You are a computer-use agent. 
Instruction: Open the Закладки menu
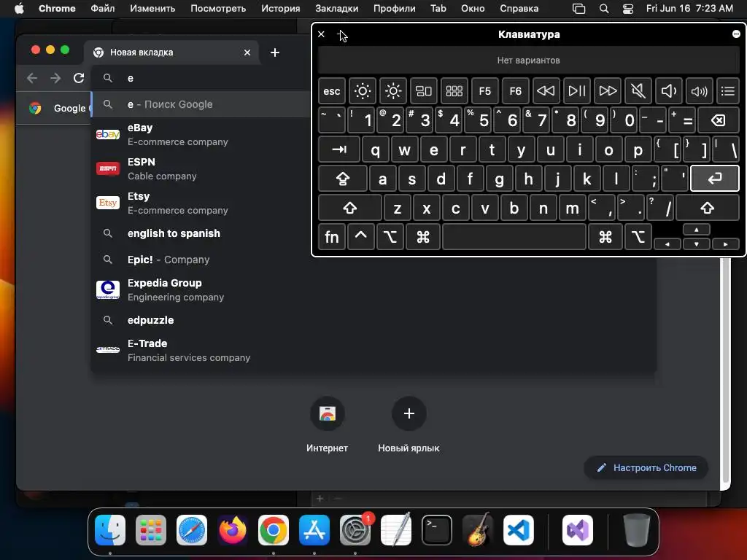click(x=337, y=8)
